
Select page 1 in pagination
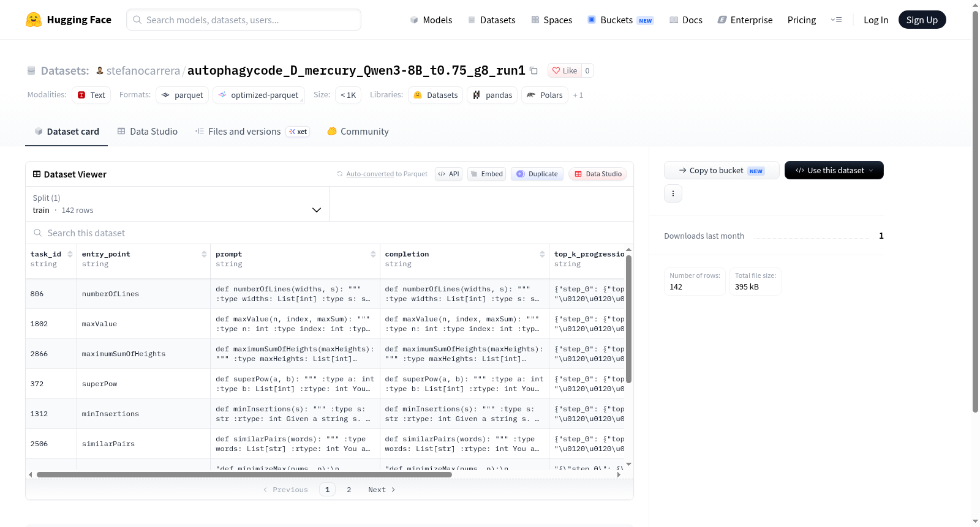[x=327, y=490]
